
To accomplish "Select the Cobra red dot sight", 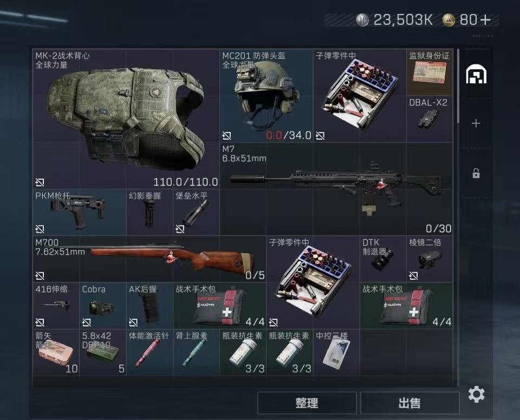I will click(102, 305).
